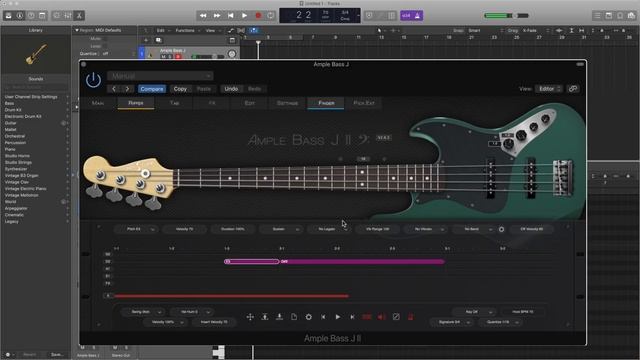The width and height of the screenshot is (640, 360).
Task: Open the No Vibrato dropdown
Action: pyautogui.click(x=426, y=229)
